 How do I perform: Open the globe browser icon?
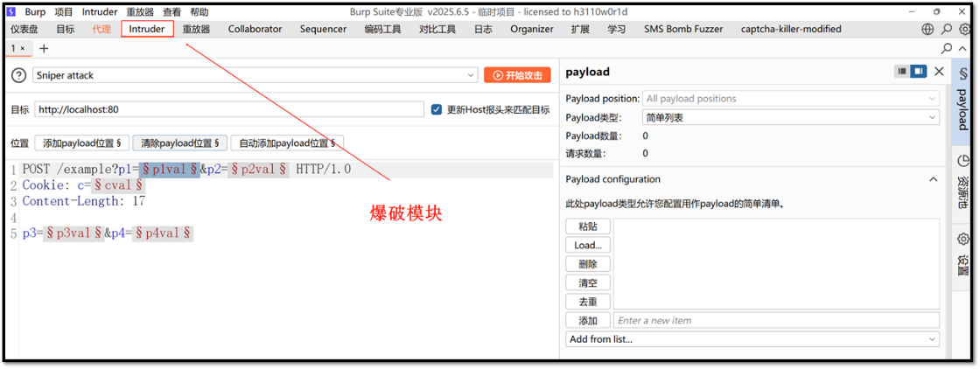(928, 30)
